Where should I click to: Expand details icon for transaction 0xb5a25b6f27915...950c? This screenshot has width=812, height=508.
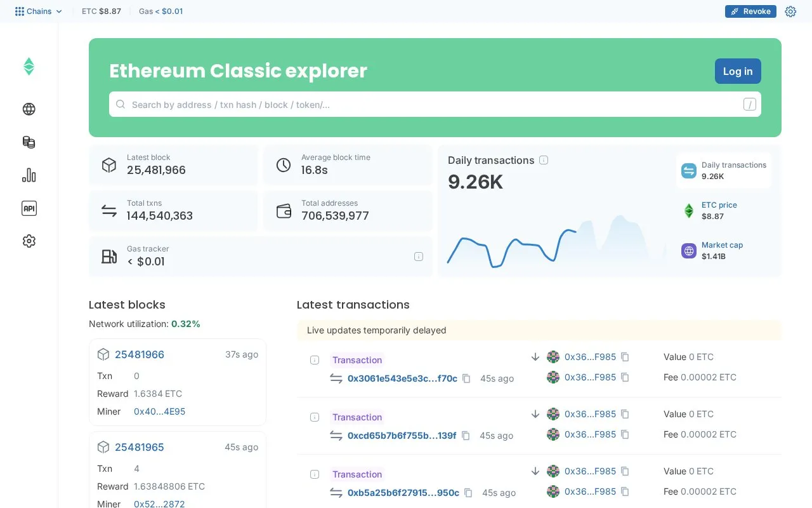click(315, 474)
